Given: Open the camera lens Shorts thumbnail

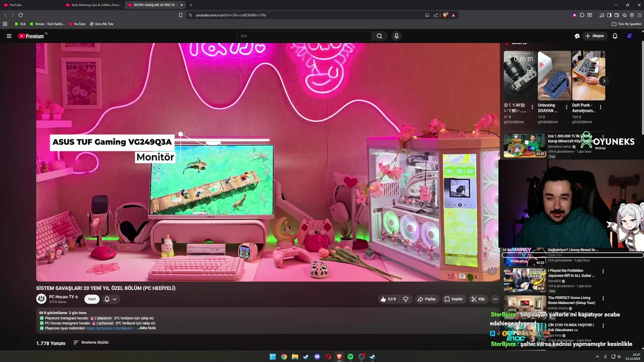Looking at the screenshot, I should point(520,75).
